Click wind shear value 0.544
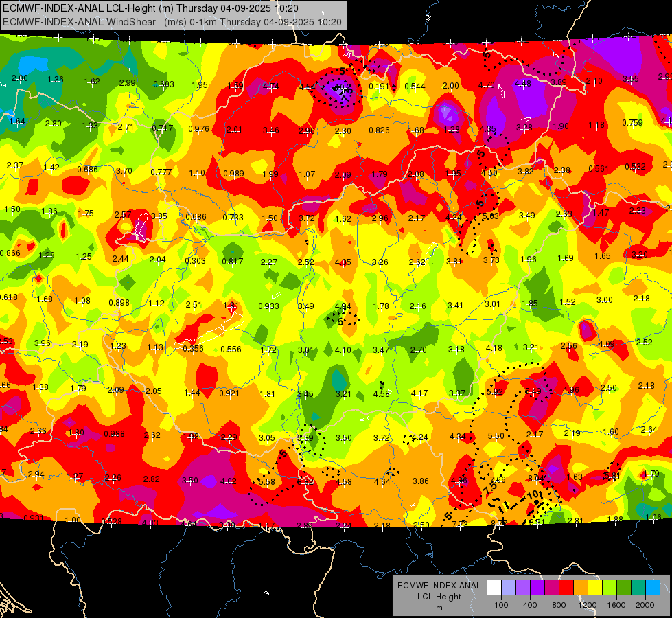Image resolution: width=672 pixels, height=618 pixels. [415, 87]
